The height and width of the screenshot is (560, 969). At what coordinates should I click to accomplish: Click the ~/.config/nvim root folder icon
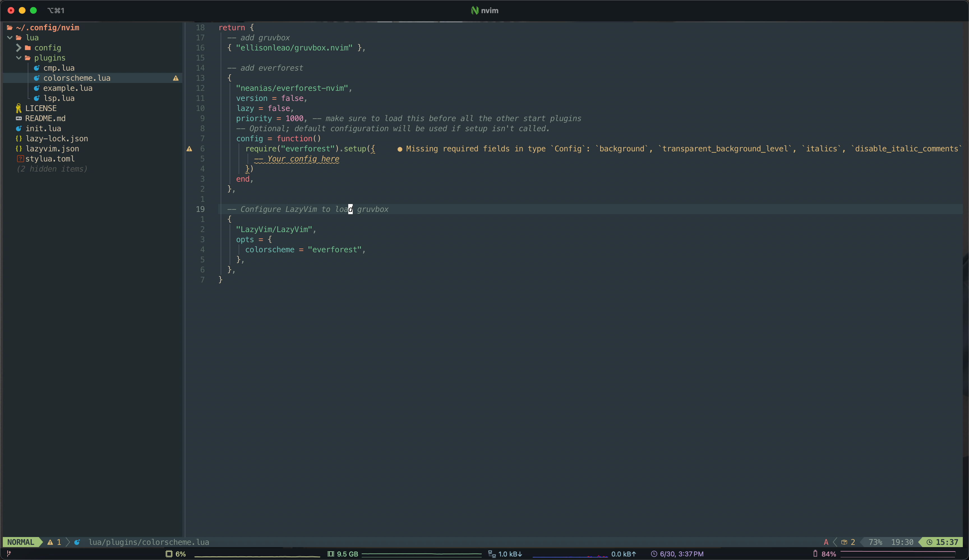[10, 28]
